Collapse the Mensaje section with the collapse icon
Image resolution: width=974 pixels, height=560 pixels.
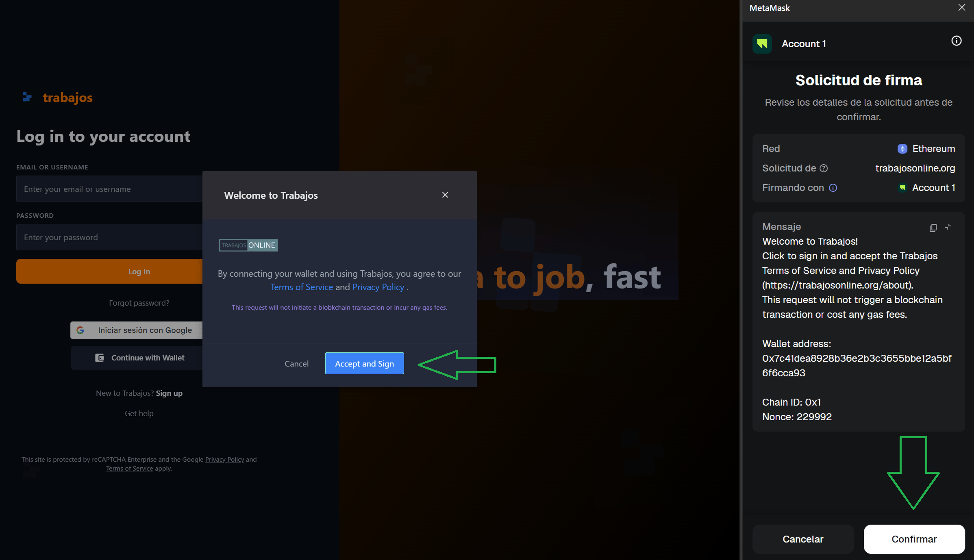(x=948, y=227)
